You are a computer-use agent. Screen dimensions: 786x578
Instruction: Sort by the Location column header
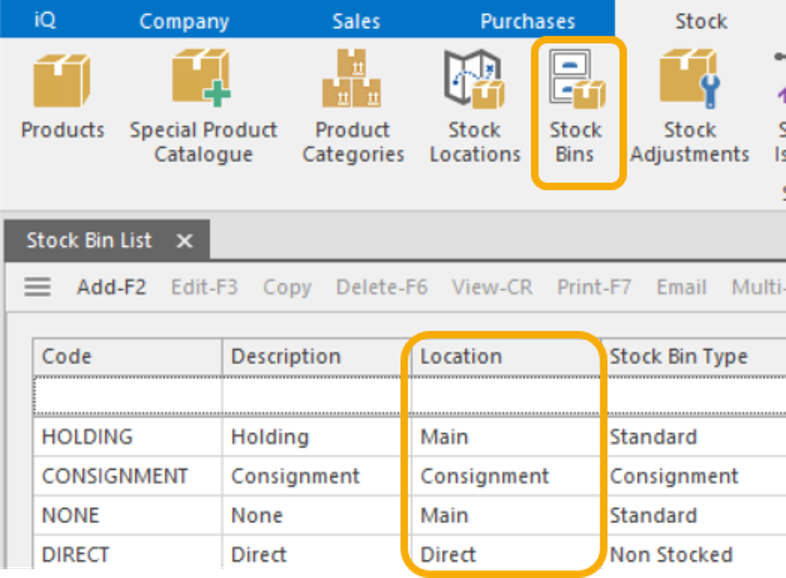coord(505,357)
